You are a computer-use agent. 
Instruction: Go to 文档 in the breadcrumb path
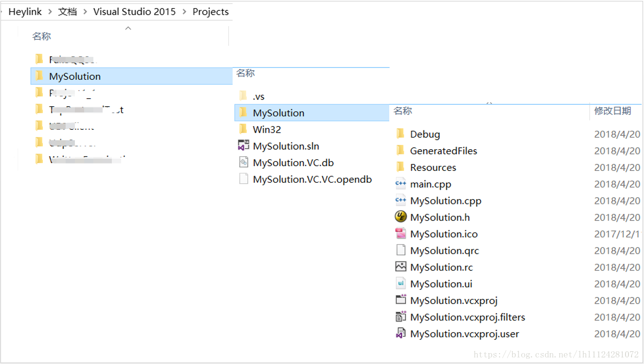pos(67,12)
